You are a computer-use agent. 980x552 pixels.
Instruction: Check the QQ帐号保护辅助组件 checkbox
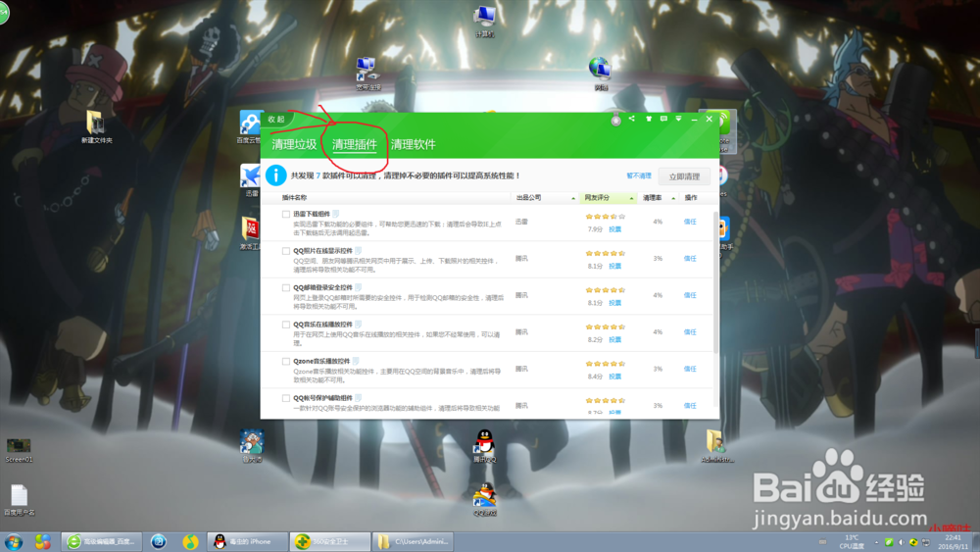point(285,398)
